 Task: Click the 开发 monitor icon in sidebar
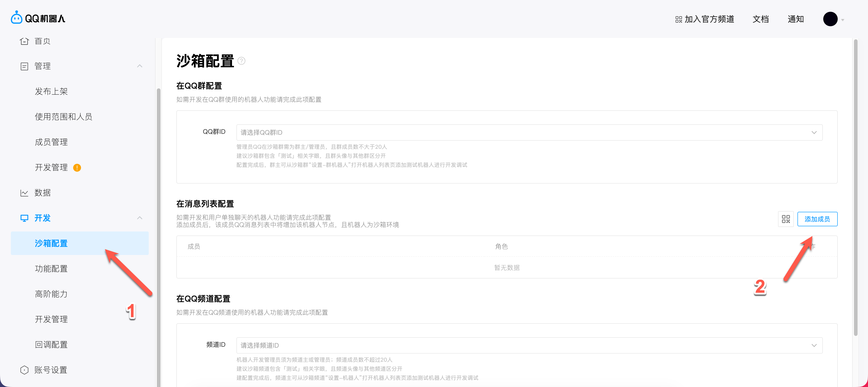24,218
